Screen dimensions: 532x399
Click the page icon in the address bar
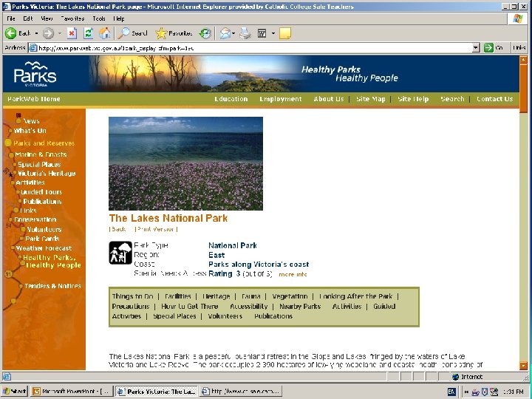pyautogui.click(x=33, y=48)
